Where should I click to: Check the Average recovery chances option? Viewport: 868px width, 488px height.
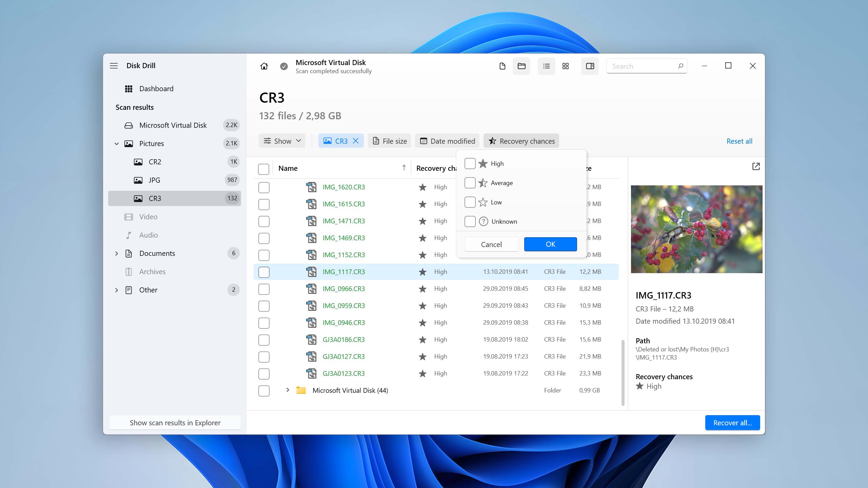pos(470,183)
